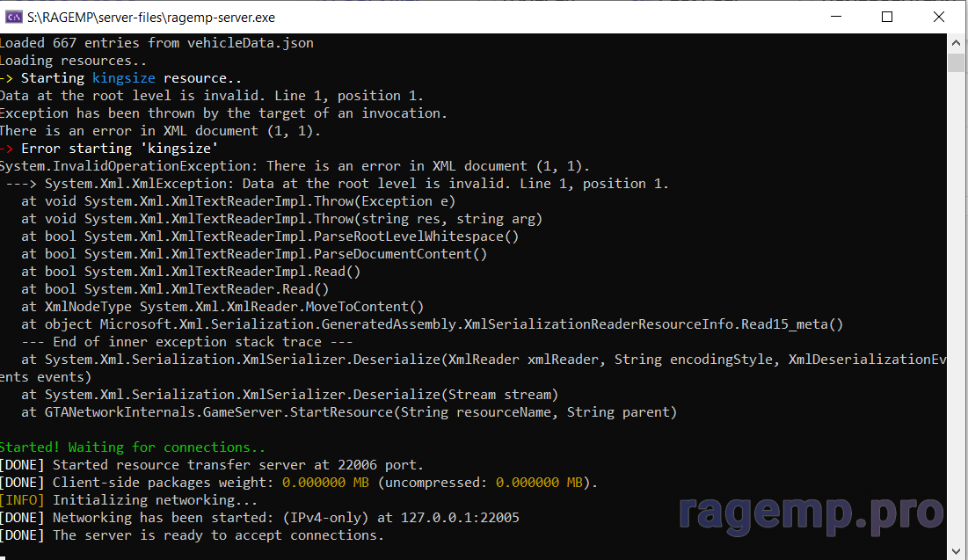The width and height of the screenshot is (968, 560).
Task: Click the 'XmlTextReaderImpl.Read()' stack line
Action: 191,272
